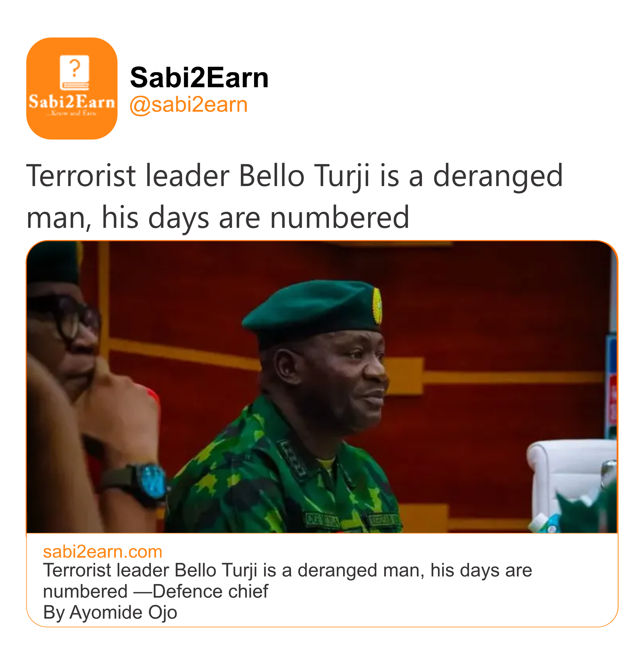Open the sabi2earn.com domain link
Viewport: 644px width, 650px height.
point(103,552)
